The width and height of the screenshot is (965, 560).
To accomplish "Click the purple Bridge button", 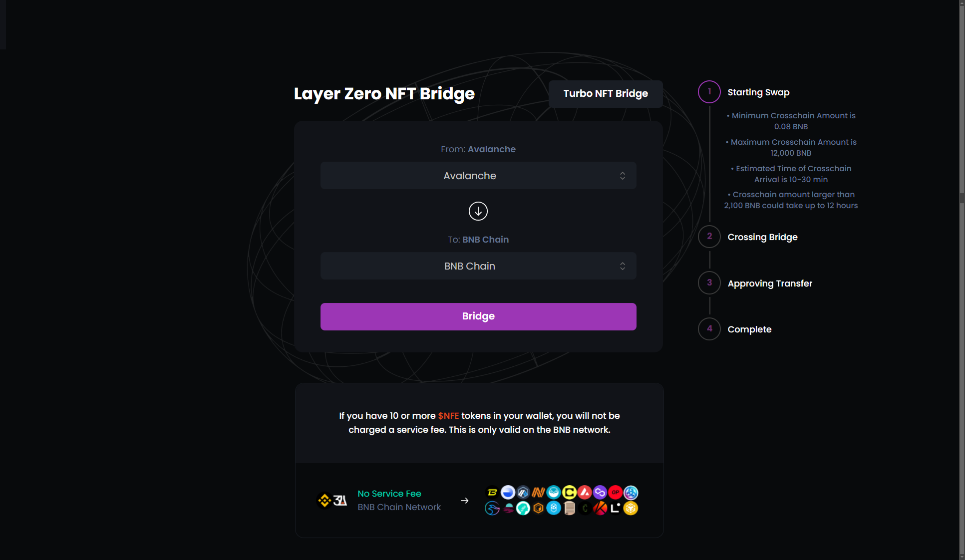I will (x=478, y=316).
